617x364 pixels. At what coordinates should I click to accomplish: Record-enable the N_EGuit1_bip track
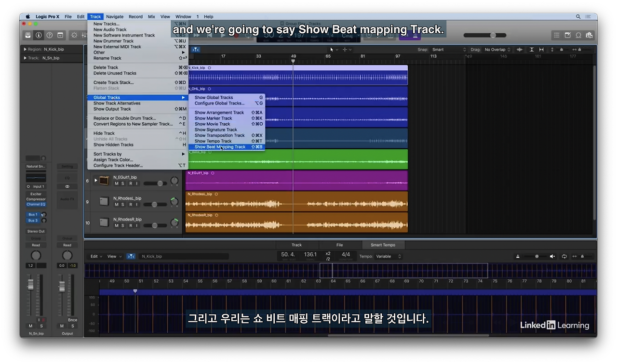[x=130, y=183]
